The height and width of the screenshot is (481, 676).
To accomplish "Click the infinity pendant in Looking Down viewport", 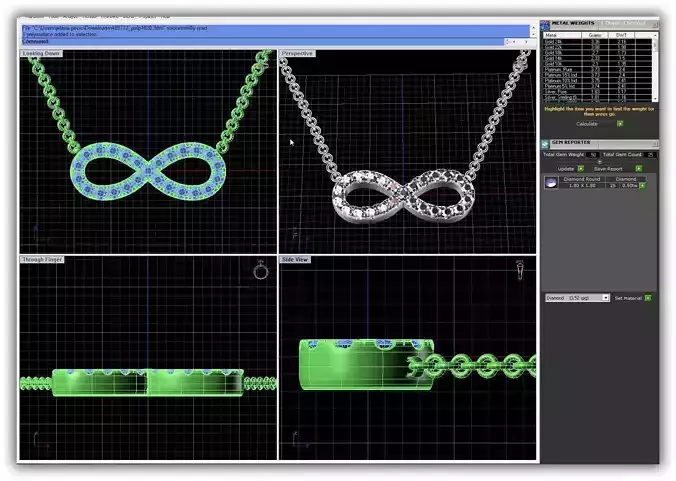I will coord(148,171).
